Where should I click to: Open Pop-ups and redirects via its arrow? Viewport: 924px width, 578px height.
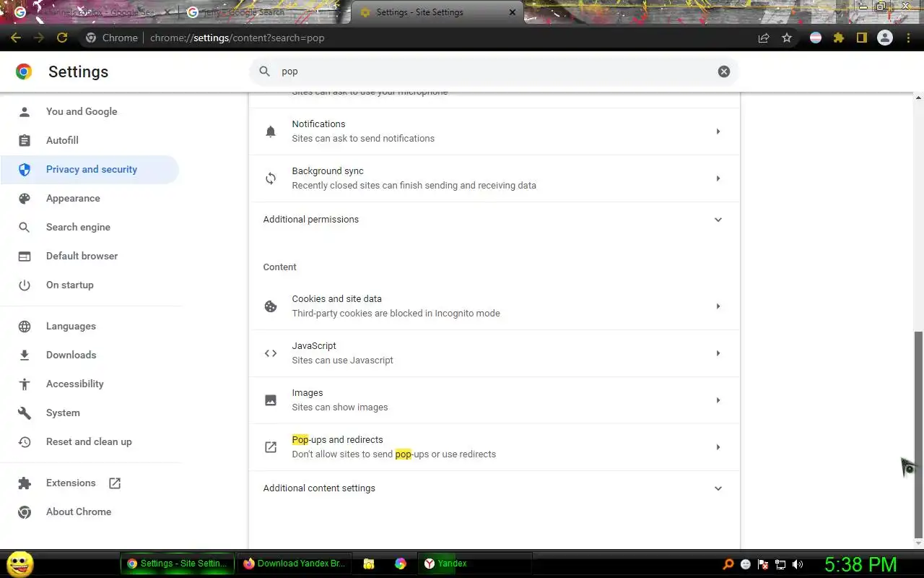click(718, 447)
